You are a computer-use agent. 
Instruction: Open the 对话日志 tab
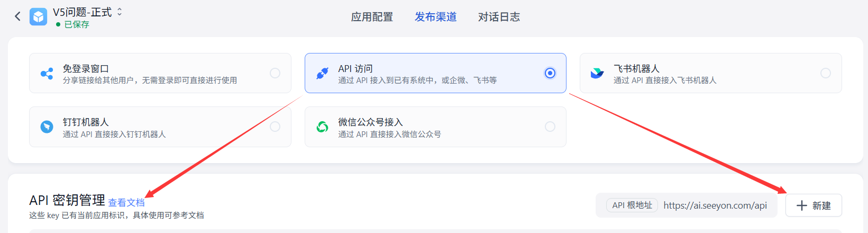click(499, 17)
